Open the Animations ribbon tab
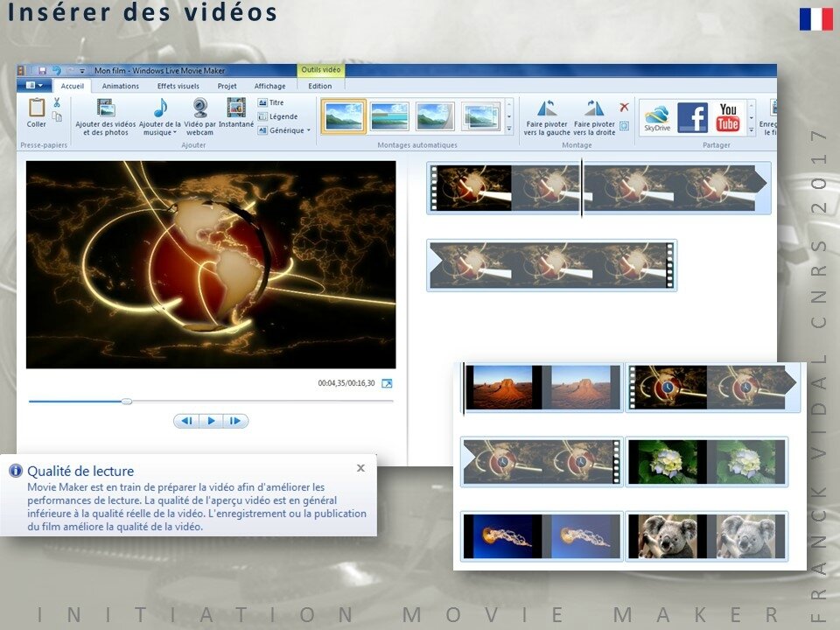840x630 pixels. (x=121, y=86)
